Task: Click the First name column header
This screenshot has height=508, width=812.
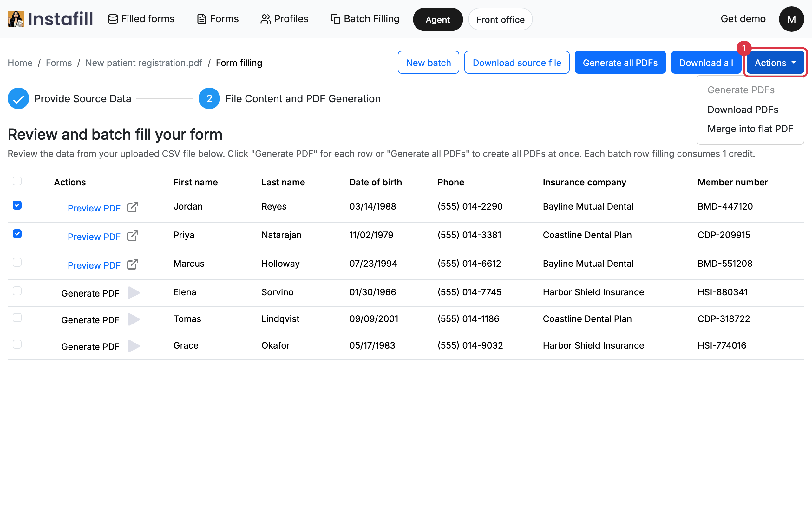Action: (196, 182)
